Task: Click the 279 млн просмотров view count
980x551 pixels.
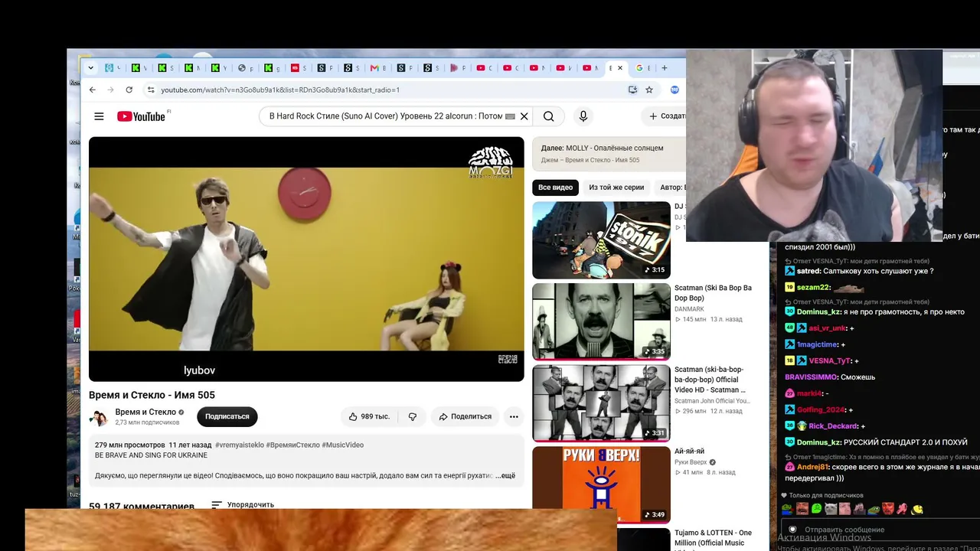Action: pyautogui.click(x=130, y=445)
